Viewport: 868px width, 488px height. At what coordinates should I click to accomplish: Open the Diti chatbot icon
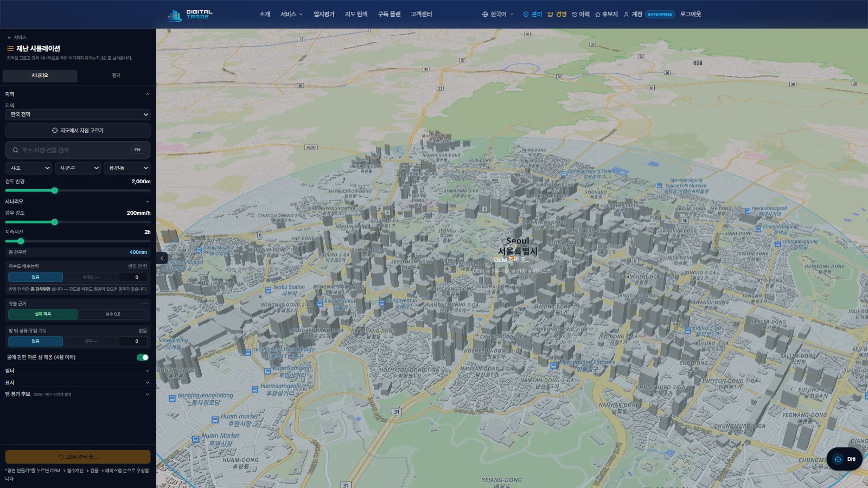tap(838, 459)
